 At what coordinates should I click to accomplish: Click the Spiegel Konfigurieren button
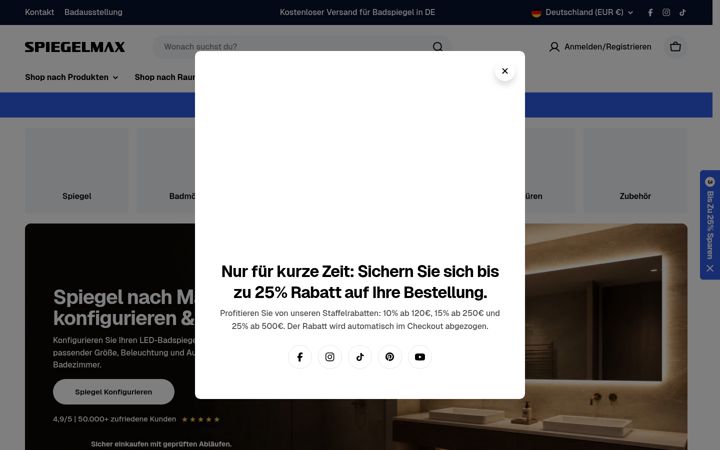point(113,392)
